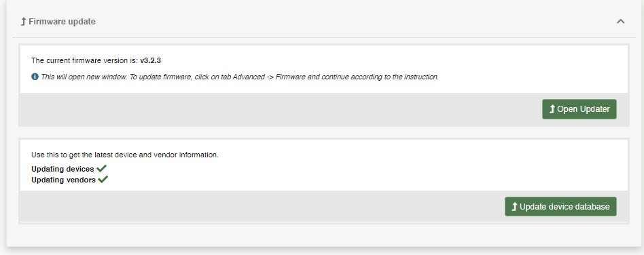Image resolution: width=644 pixels, height=255 pixels.
Task: Start the Update device database action
Action: 560,207
